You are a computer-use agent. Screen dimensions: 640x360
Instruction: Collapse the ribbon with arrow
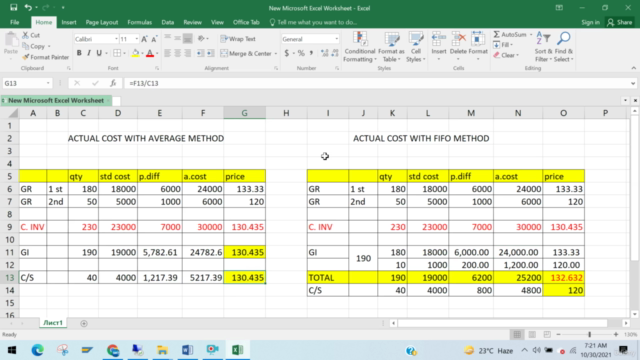click(633, 68)
